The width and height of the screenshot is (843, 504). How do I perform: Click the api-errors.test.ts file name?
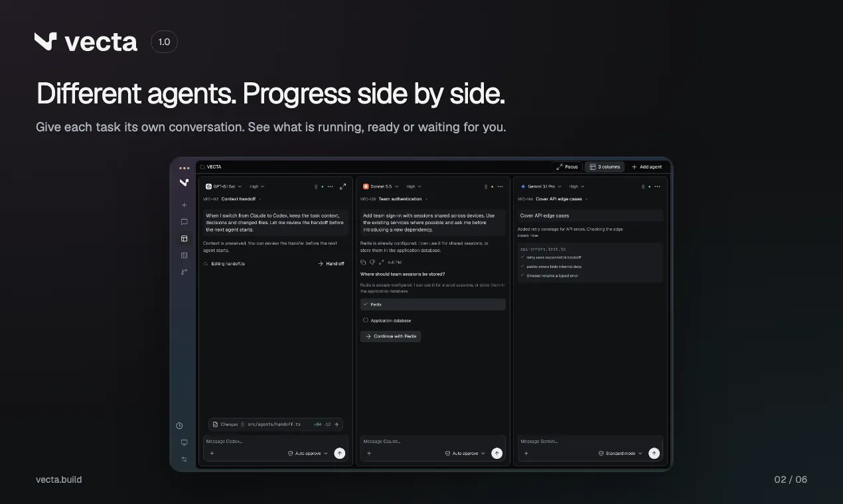[x=543, y=249]
